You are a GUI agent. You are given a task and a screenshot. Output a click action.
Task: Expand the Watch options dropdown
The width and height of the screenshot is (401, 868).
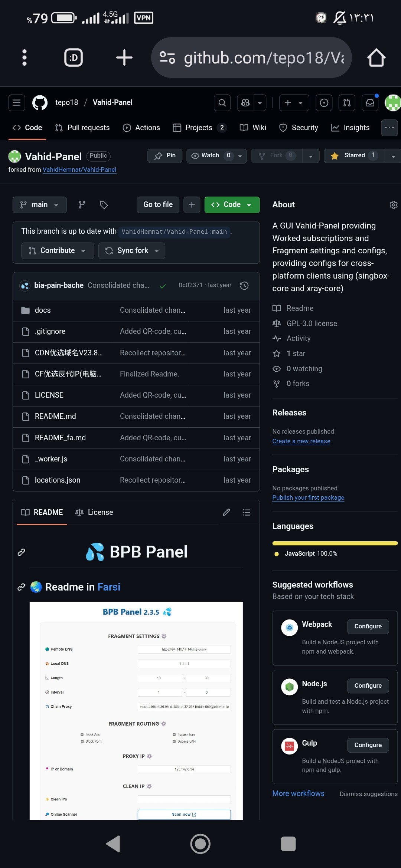click(240, 156)
